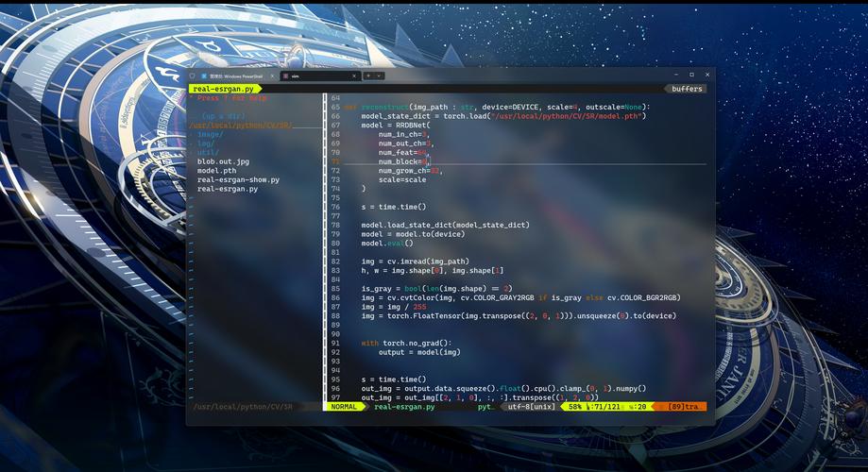Click 'num_in_ch' on line 68
The width and height of the screenshot is (868, 472).
click(398, 134)
